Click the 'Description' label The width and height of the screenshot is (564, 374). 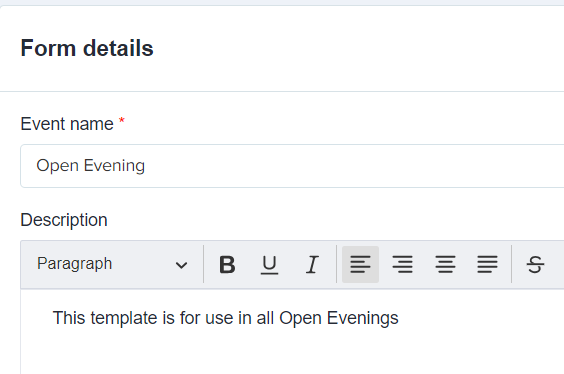pyautogui.click(x=64, y=220)
